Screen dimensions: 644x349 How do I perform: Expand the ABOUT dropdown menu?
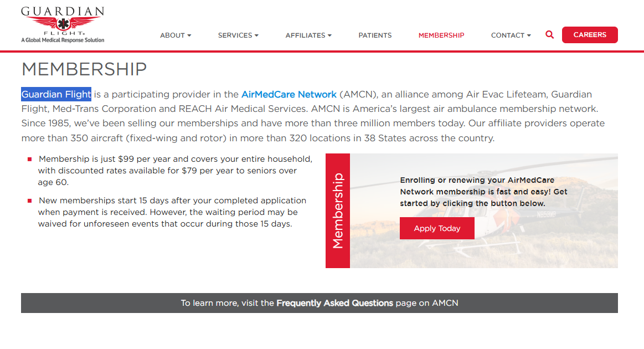pos(176,35)
